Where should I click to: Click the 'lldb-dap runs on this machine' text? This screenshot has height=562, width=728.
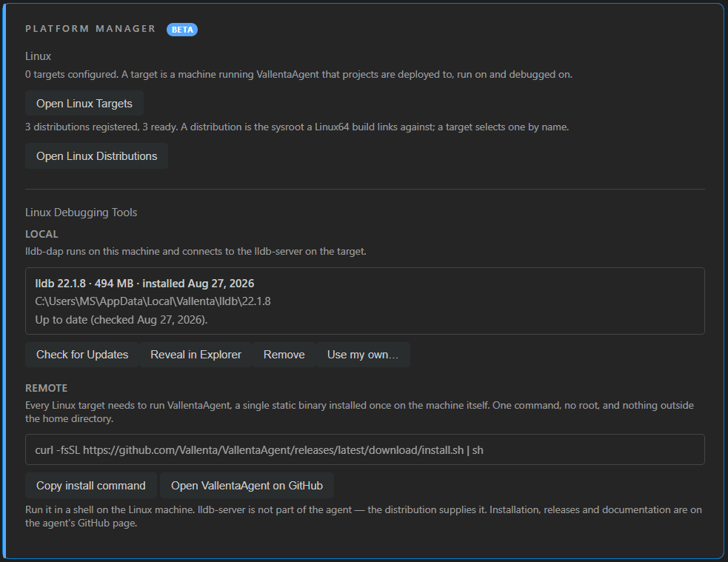(x=196, y=252)
